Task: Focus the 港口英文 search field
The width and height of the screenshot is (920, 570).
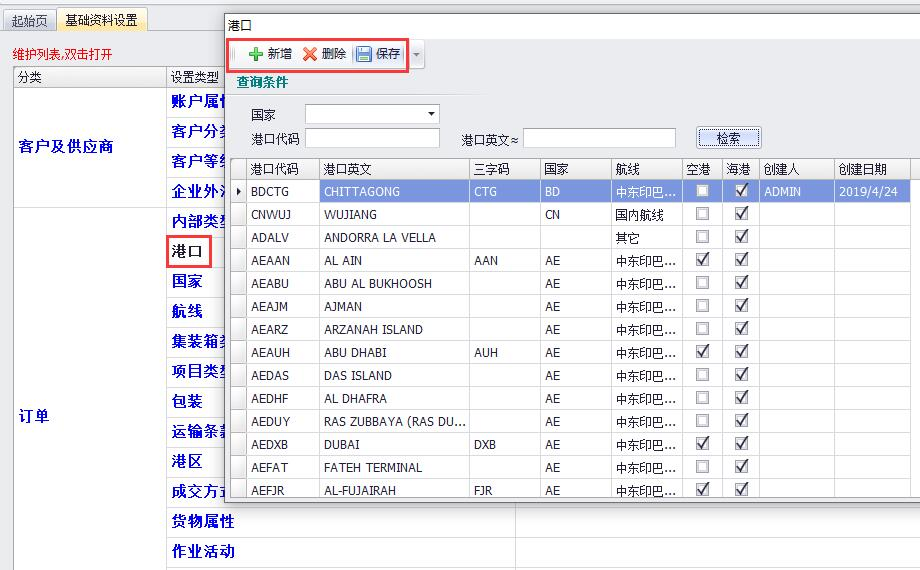Action: [x=599, y=139]
